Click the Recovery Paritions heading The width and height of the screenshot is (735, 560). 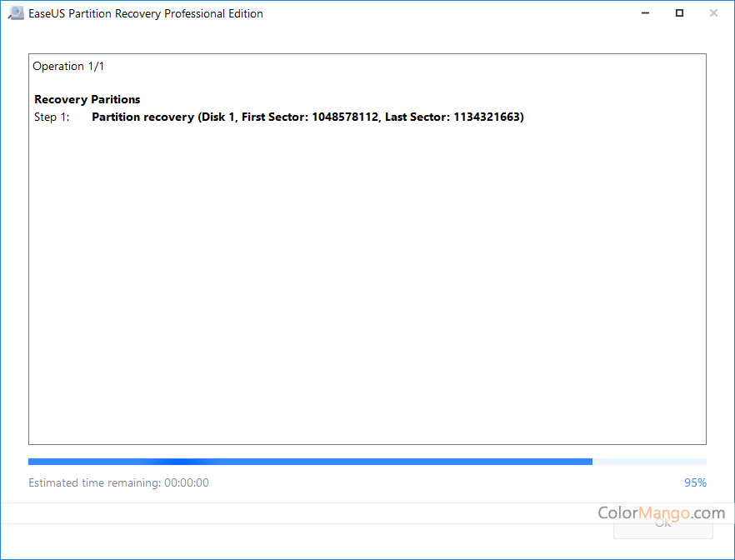[x=87, y=99]
